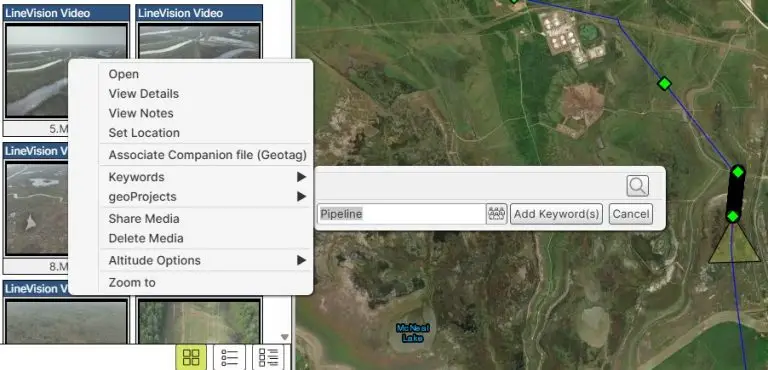768x370 pixels.
Task: Select the top-right LineVision Video thumbnail
Action: [199, 42]
